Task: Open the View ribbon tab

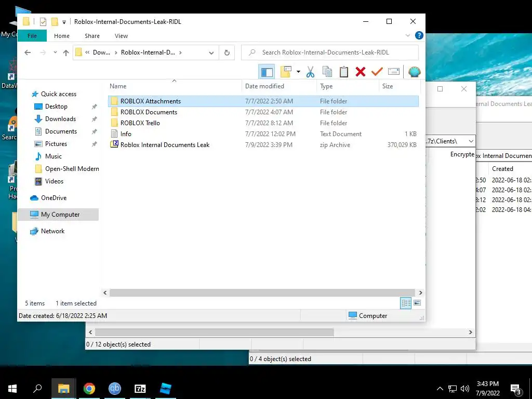Action: (x=121, y=36)
